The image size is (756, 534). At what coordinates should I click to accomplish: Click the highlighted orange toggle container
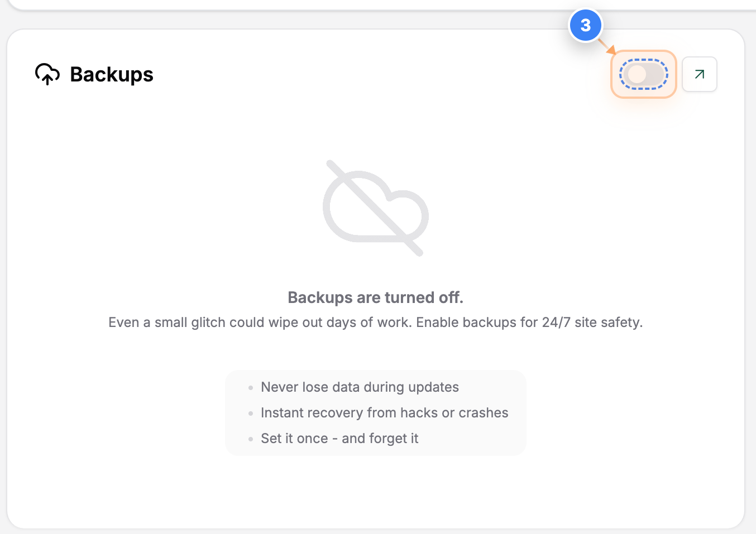pyautogui.click(x=643, y=74)
